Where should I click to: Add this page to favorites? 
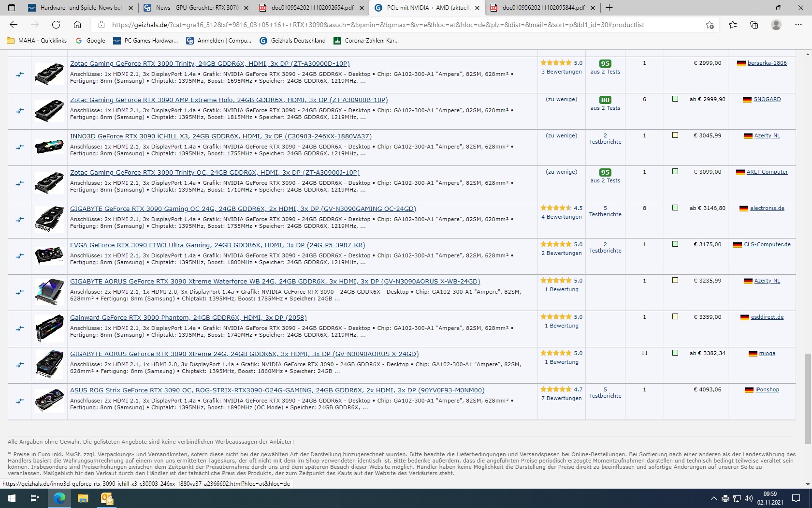(x=710, y=25)
